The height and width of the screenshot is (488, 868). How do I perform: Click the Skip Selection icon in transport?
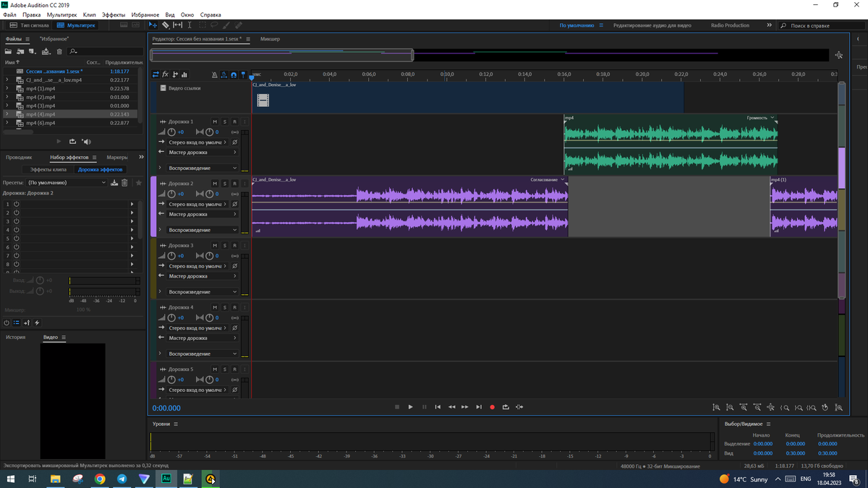[x=519, y=407]
